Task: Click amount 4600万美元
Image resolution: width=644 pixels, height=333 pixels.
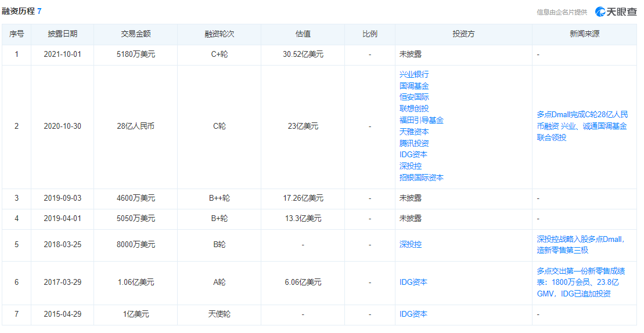Action: pyautogui.click(x=135, y=198)
